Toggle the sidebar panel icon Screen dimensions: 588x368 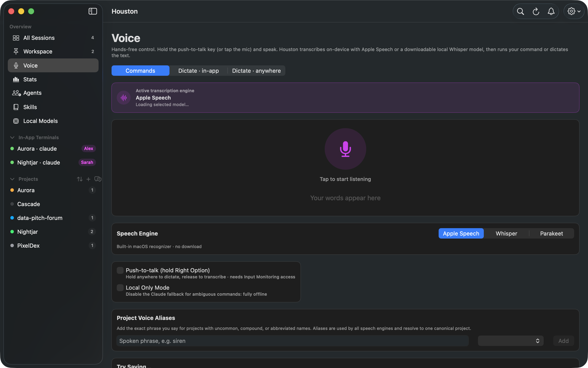(x=93, y=11)
